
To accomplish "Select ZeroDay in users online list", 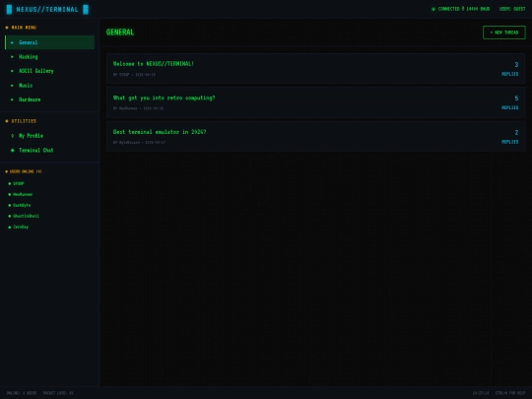I will [x=21, y=227].
